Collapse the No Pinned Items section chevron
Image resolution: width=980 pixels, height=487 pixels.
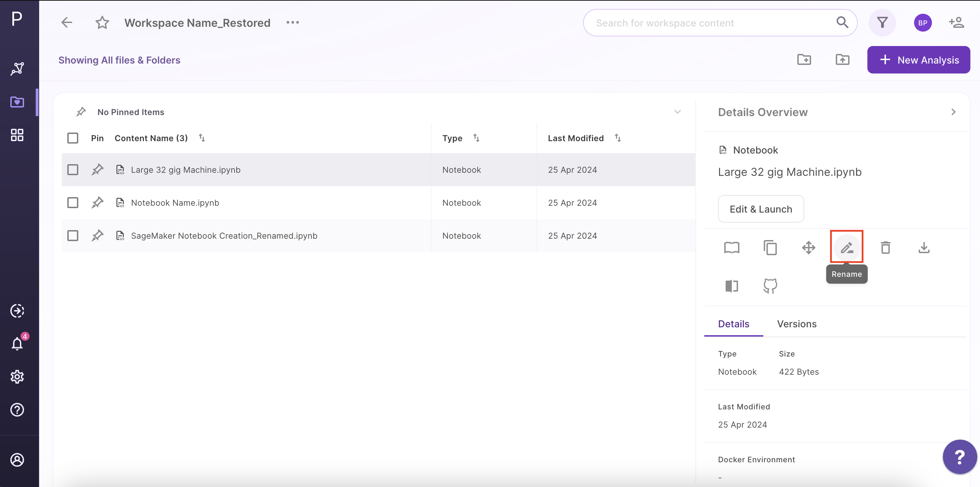(x=677, y=112)
